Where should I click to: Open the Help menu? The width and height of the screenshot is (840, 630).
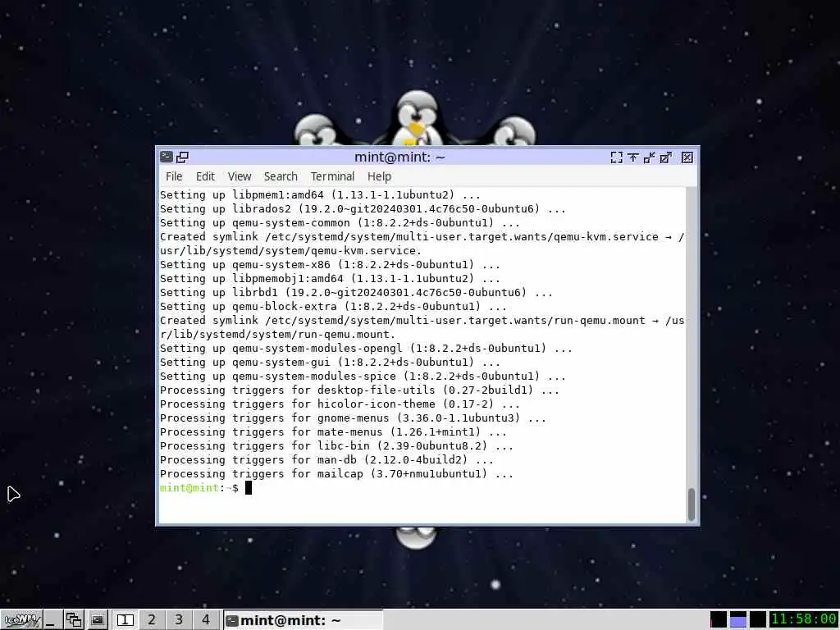pos(379,176)
